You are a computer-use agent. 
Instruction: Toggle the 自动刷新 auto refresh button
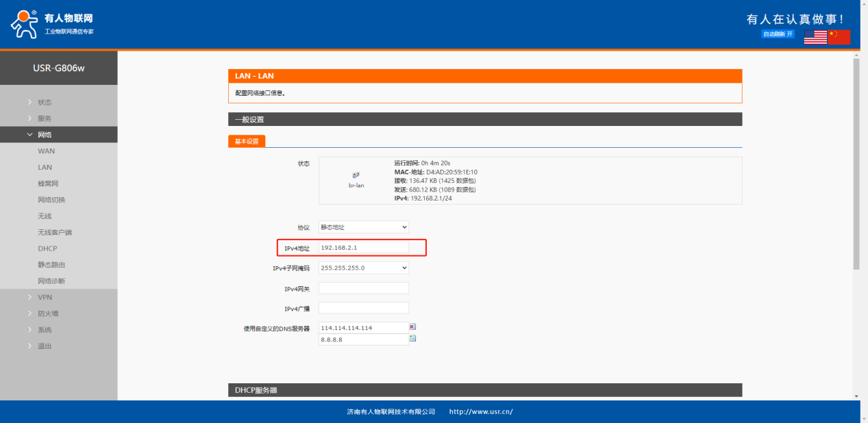778,34
